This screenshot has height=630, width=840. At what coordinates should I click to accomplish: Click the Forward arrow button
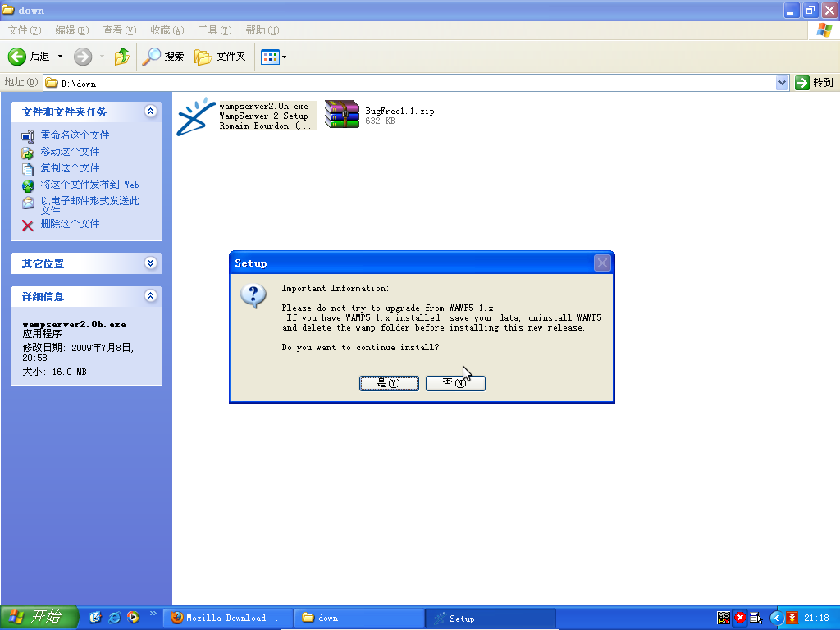83,57
